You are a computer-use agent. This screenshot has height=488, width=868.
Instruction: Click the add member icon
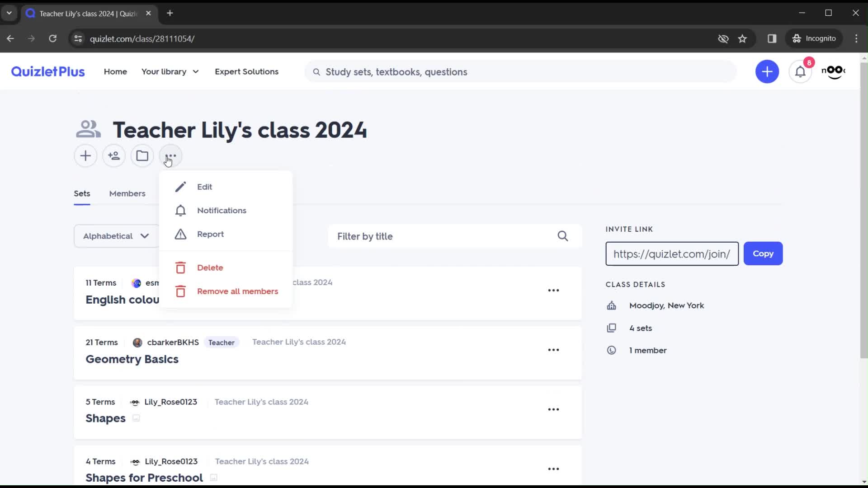[113, 156]
